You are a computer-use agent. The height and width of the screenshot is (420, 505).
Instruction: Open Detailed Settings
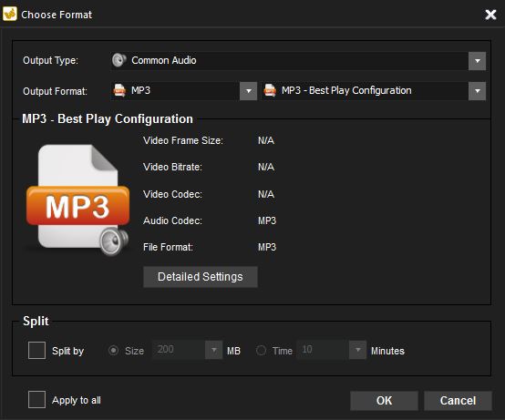(201, 277)
